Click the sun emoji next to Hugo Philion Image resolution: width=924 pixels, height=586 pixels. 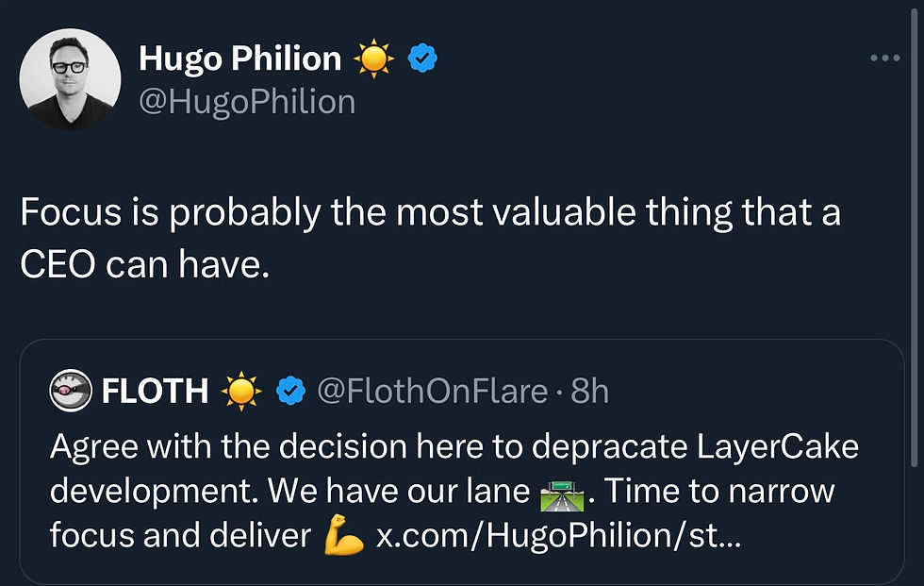click(x=374, y=59)
